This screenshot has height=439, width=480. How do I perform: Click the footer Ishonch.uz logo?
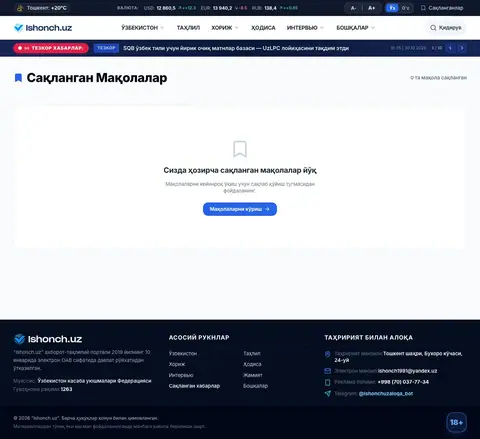[x=48, y=339]
